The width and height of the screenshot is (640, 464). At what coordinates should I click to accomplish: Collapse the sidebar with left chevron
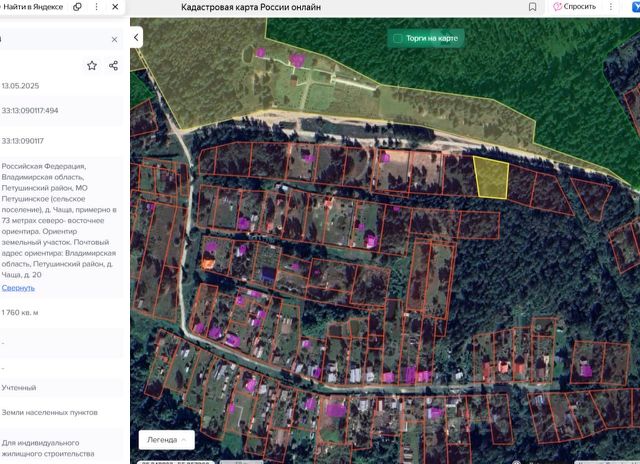136,38
